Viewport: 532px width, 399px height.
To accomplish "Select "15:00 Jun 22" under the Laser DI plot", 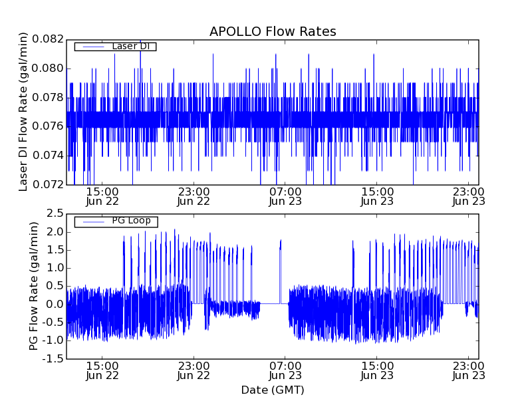I will [x=102, y=196].
